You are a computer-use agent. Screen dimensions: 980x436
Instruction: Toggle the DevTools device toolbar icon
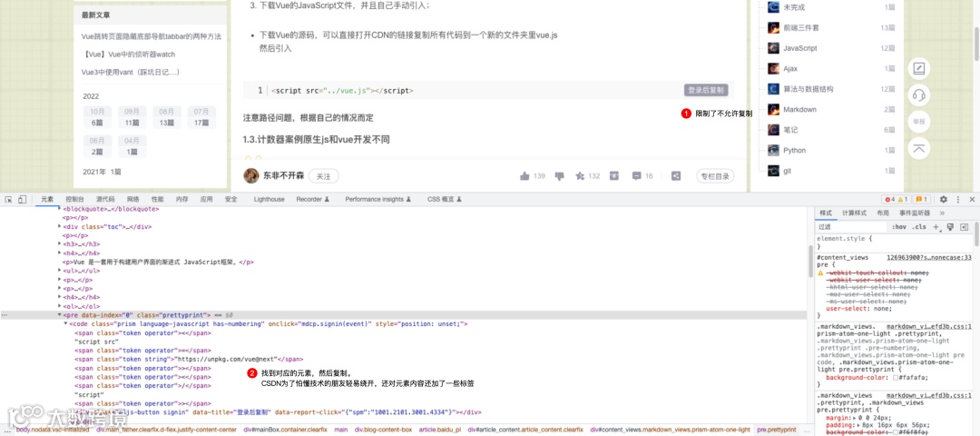22,199
